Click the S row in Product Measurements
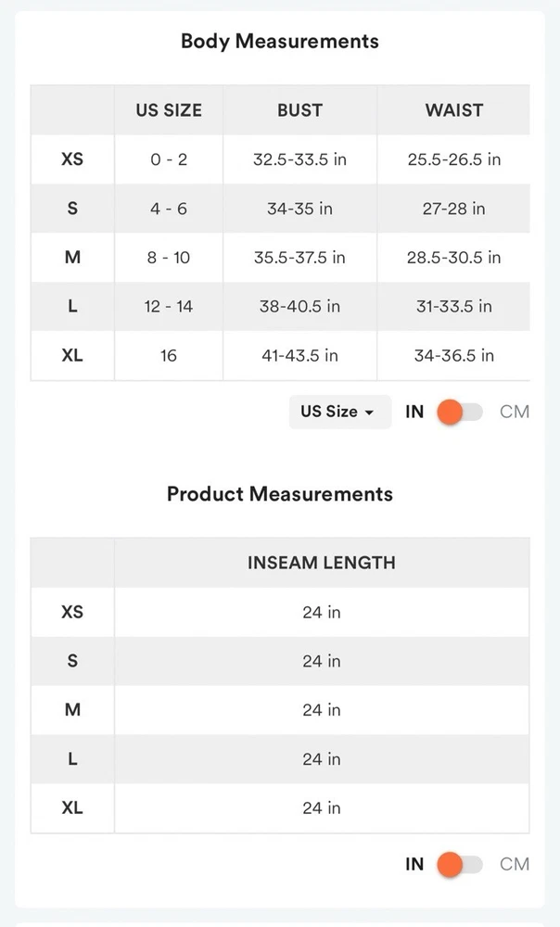This screenshot has height=927, width=560. [x=72, y=661]
